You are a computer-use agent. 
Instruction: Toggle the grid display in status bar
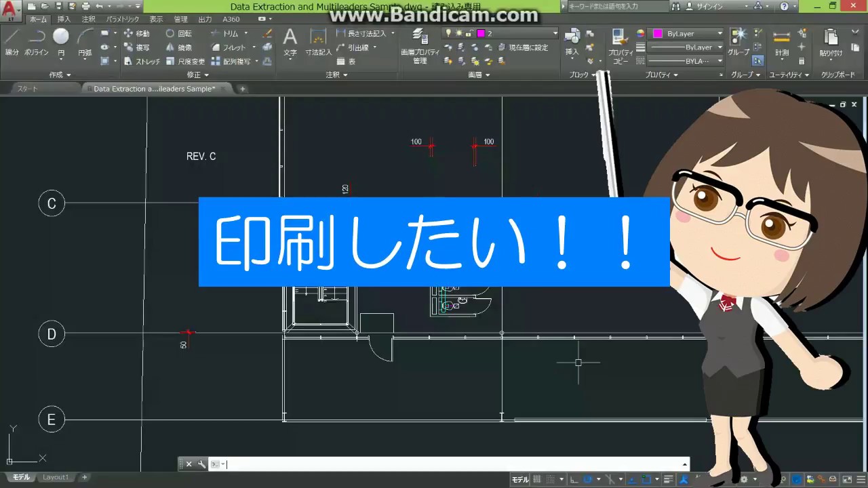(x=537, y=479)
